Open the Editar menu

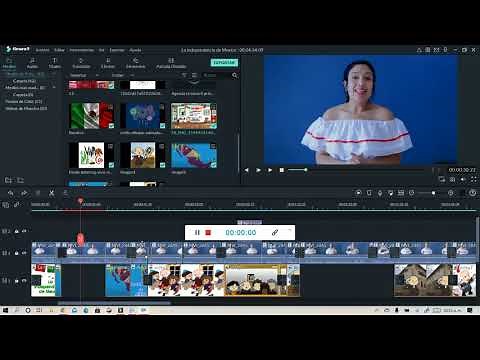tap(59, 50)
